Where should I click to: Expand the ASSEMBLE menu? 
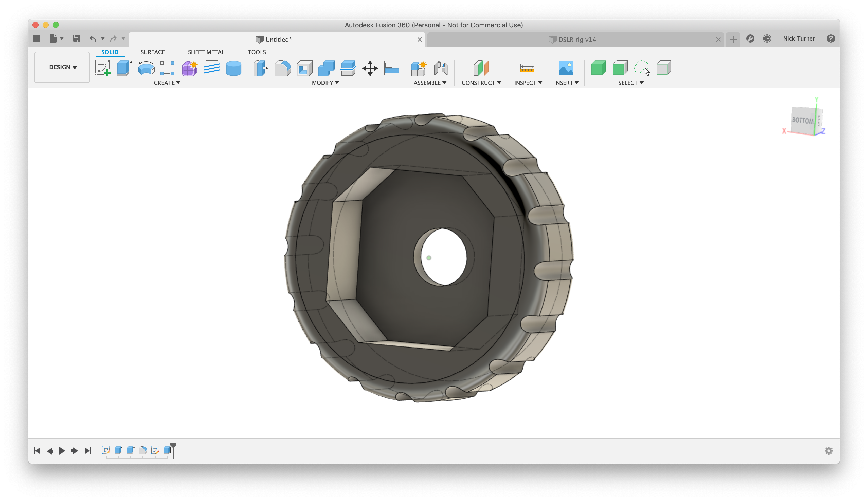coord(430,83)
